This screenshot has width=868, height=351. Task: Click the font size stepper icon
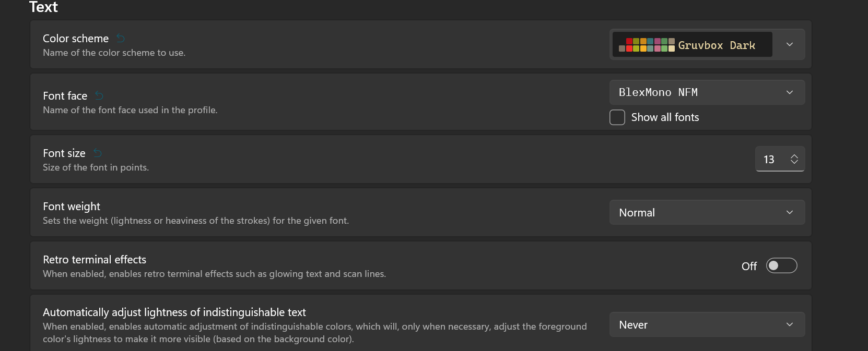tap(794, 159)
